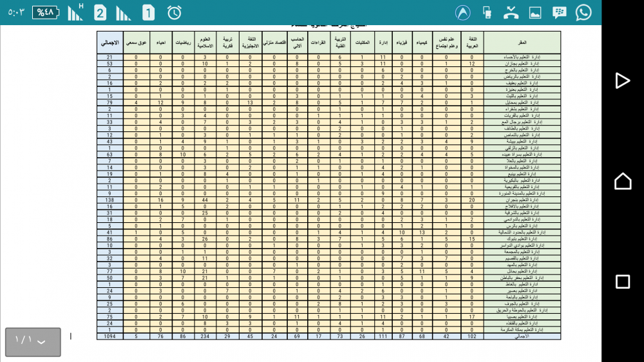Click the فيزياء total cell 87
This screenshot has width=644, height=362.
(402, 336)
